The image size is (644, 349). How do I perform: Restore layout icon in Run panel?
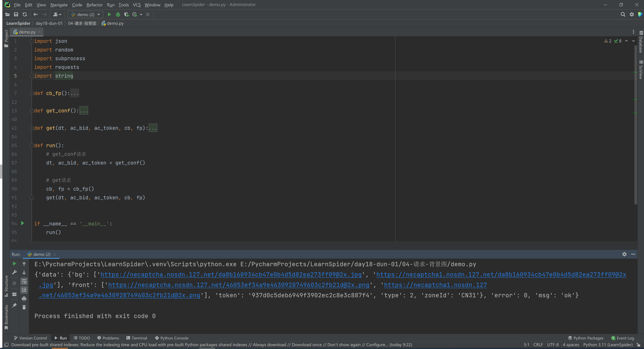click(14, 294)
